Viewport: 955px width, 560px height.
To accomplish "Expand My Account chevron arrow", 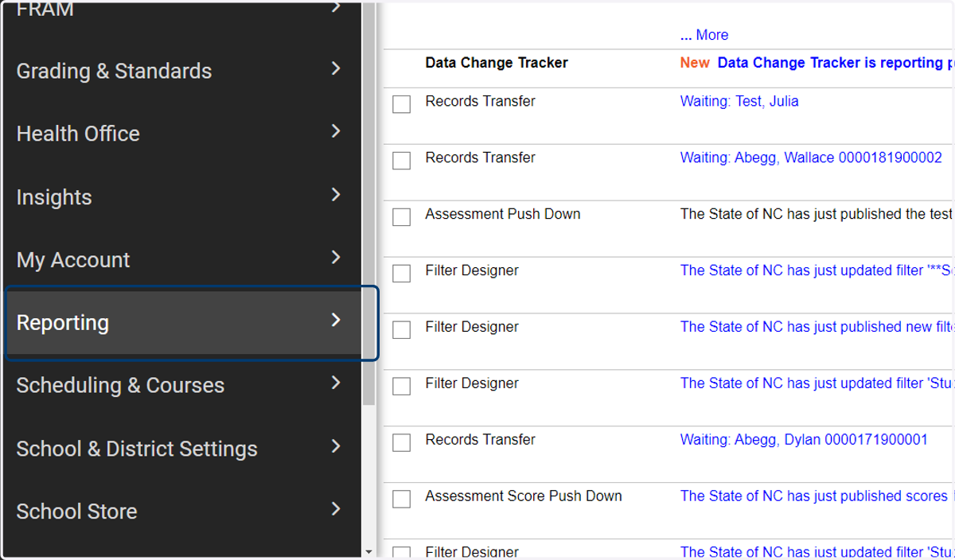I will (336, 257).
